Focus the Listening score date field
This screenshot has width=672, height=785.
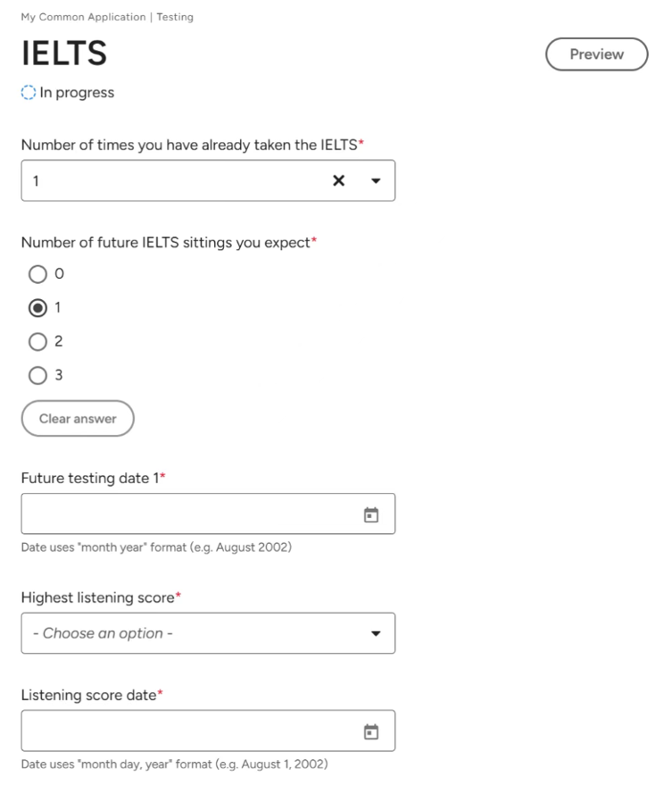[208, 731]
